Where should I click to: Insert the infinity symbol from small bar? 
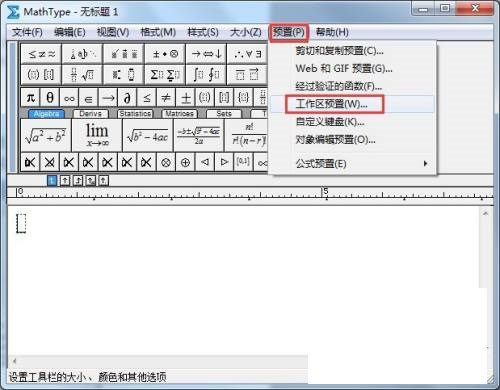click(x=69, y=97)
